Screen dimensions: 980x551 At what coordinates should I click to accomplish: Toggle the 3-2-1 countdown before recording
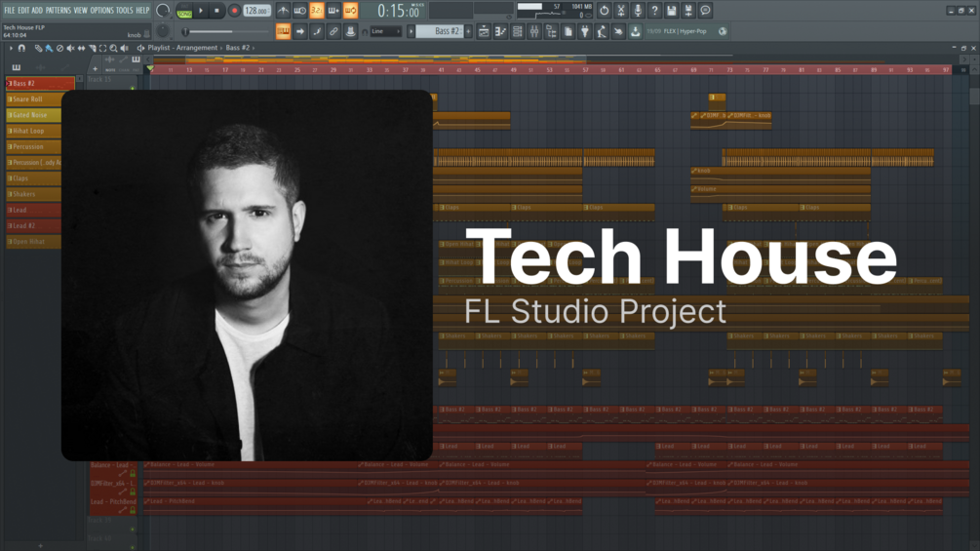click(317, 11)
